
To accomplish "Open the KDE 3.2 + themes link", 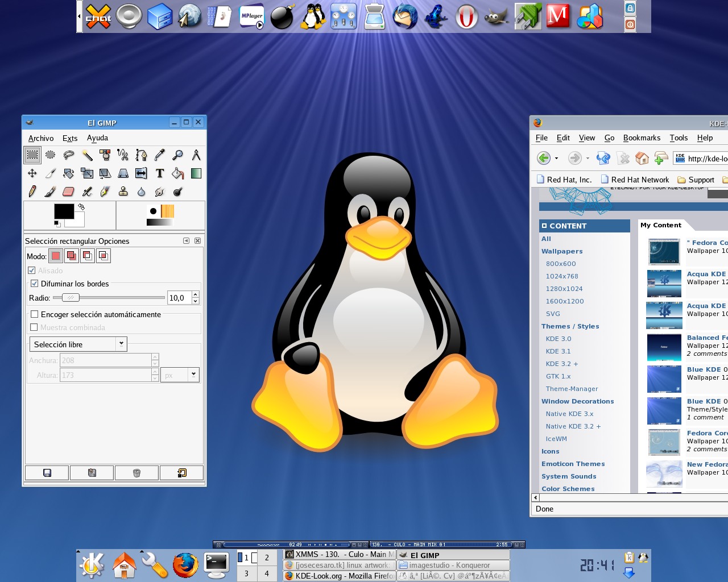I will pos(562,364).
